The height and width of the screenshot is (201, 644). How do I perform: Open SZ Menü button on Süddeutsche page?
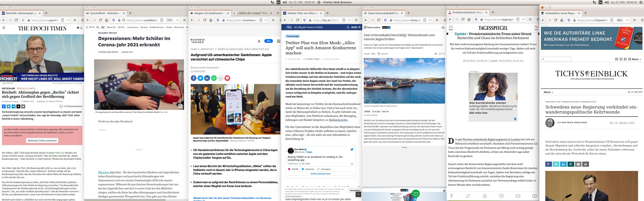click(x=90, y=27)
